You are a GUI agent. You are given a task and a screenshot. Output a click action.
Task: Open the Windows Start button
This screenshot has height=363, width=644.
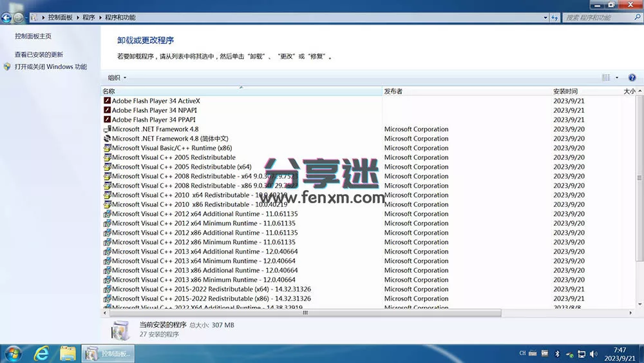(x=13, y=353)
